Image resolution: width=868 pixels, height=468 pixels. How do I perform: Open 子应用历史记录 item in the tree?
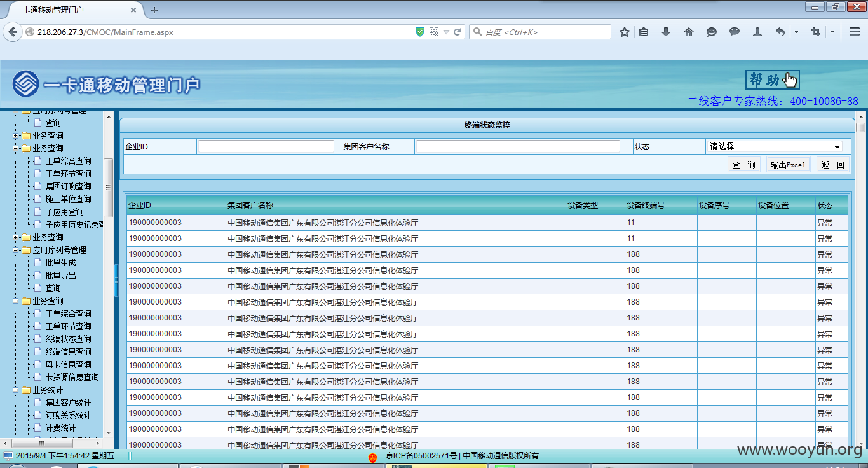[74, 224]
